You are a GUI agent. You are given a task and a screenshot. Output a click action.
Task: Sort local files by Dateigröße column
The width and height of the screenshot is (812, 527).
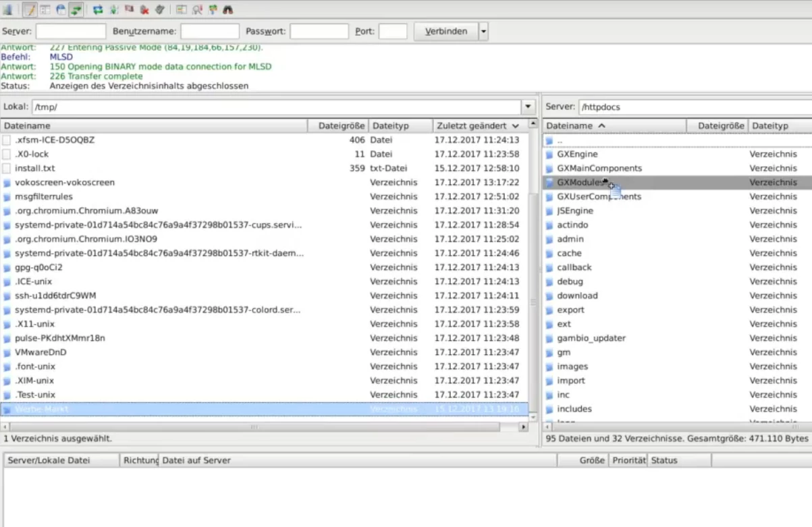coord(338,126)
